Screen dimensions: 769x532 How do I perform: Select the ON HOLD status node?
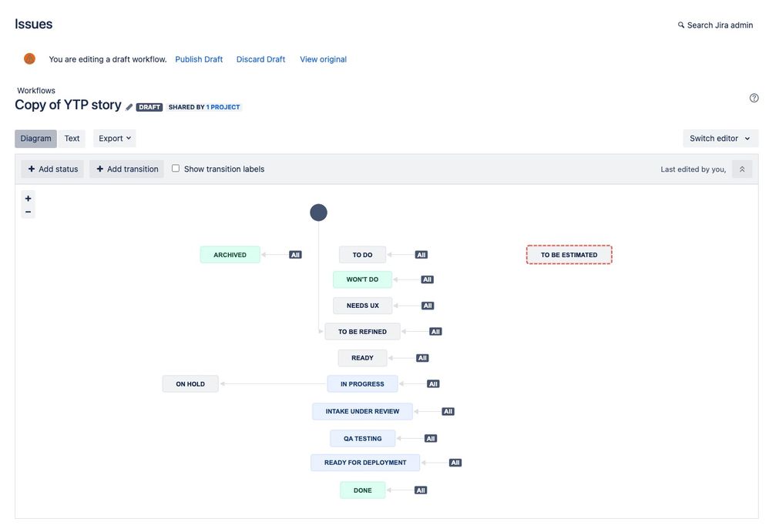[190, 384]
